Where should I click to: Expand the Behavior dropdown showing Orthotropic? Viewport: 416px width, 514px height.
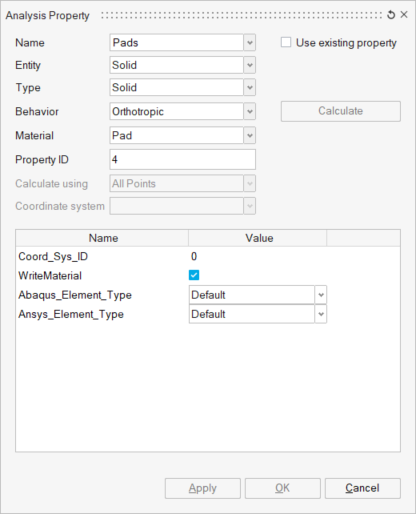[249, 111]
